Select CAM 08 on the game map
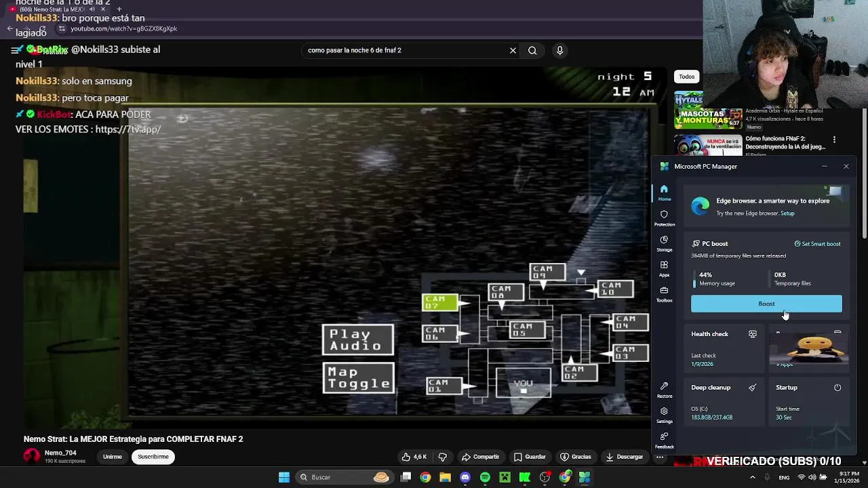Viewport: 868px width, 488px height. (x=506, y=292)
